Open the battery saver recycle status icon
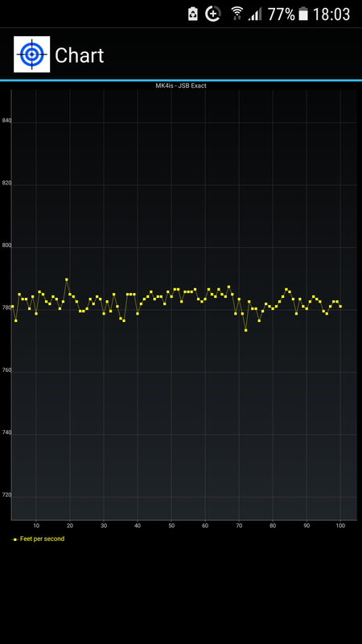Viewport: 362px width, 644px height. (x=193, y=14)
